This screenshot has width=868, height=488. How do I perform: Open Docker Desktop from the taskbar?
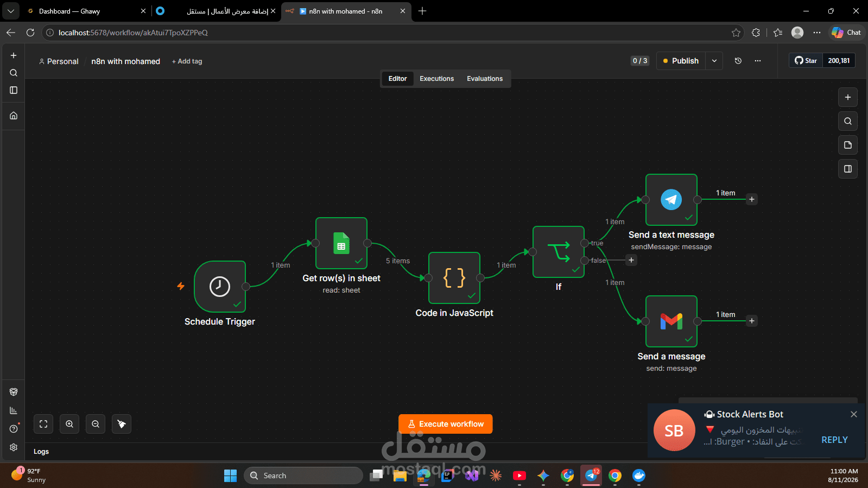(x=639, y=476)
